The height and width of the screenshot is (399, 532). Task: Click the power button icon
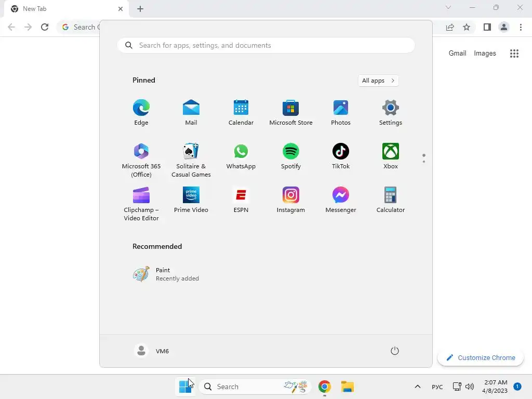coord(395,351)
